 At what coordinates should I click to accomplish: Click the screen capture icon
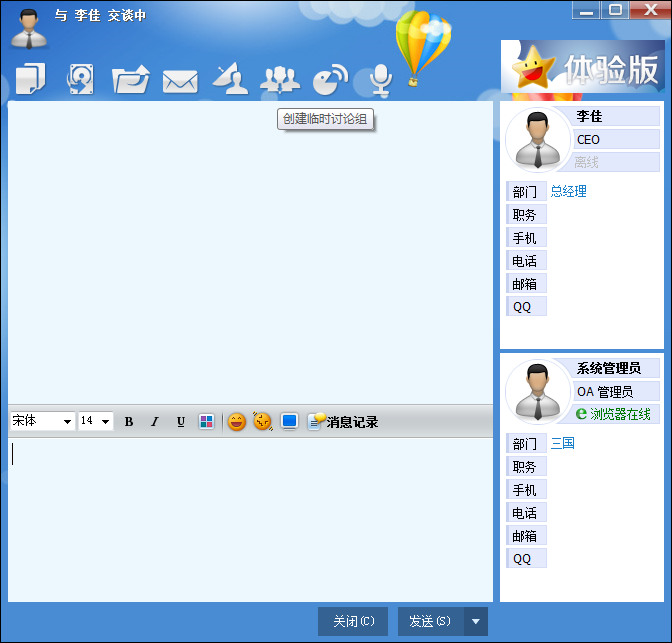tap(289, 422)
